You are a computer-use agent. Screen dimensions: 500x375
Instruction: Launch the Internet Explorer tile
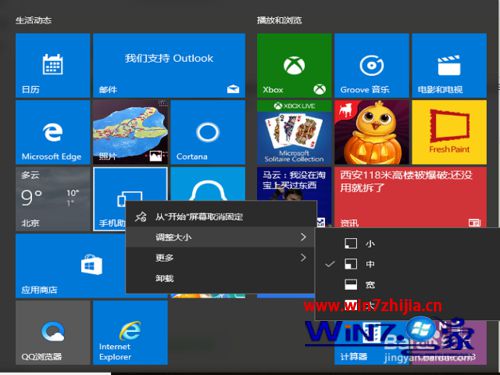click(x=130, y=332)
